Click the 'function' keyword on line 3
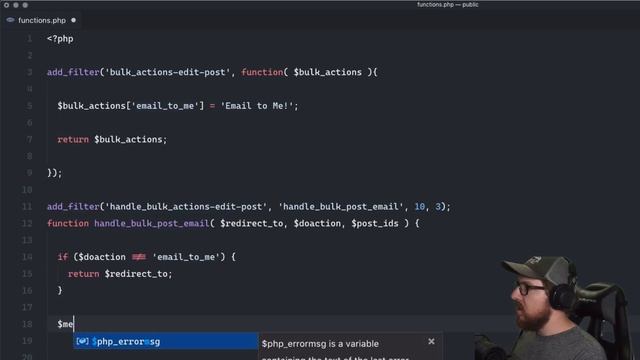 pyautogui.click(x=262, y=72)
